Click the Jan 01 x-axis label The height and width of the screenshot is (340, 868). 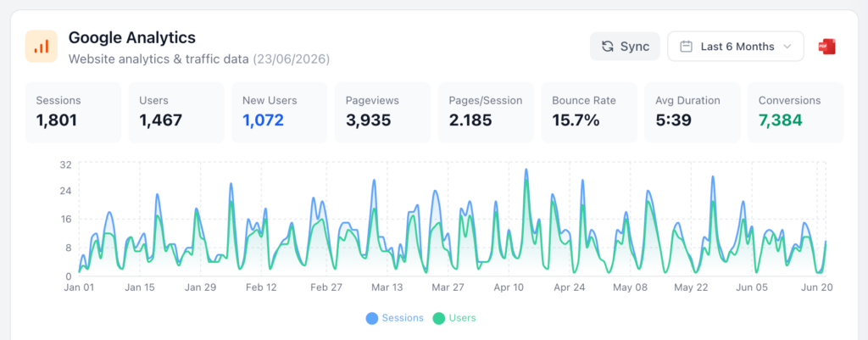pos(78,287)
